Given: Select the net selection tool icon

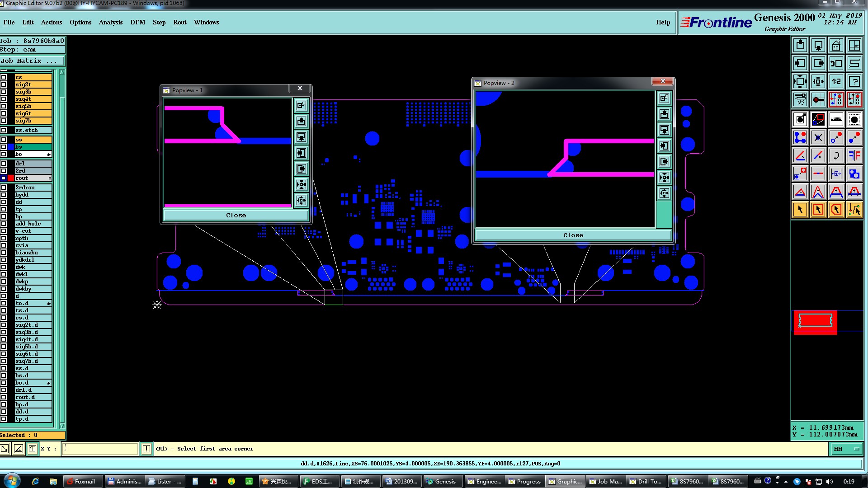Looking at the screenshot, I should [x=854, y=210].
